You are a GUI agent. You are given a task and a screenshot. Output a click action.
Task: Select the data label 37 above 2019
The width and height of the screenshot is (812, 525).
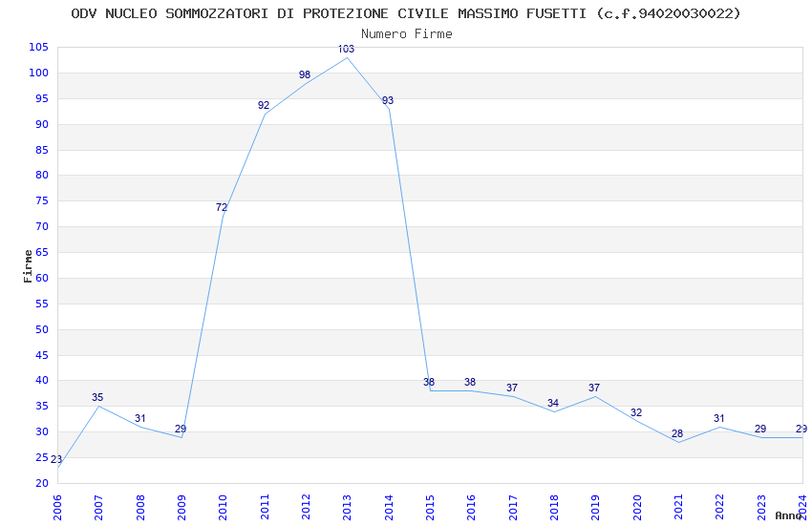point(594,388)
